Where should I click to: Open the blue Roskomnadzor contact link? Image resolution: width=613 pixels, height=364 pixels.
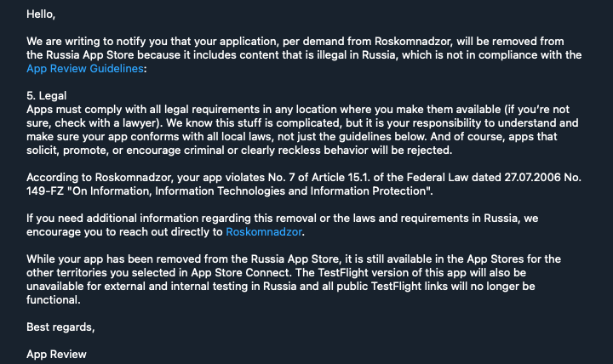click(264, 232)
